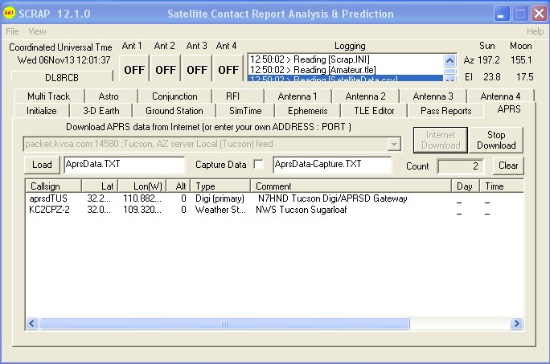Open the TLE Editor tab
This screenshot has height=364, width=550.
pos(374,111)
